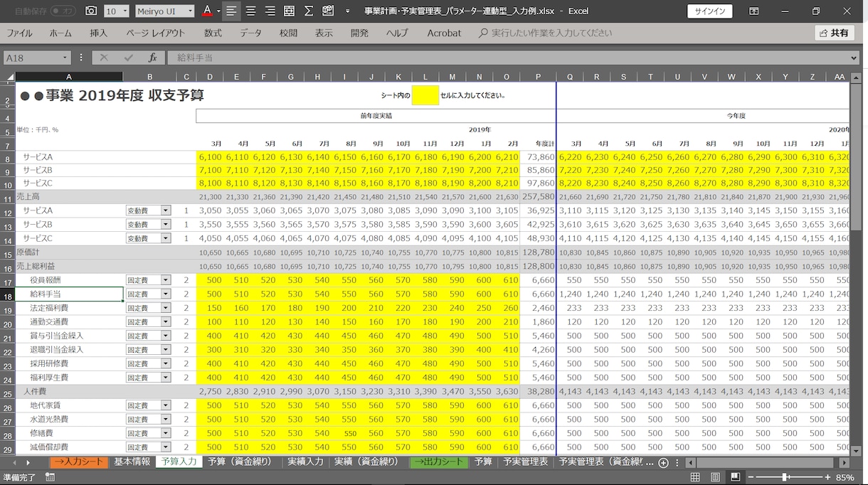Open the Acrobat ribbon tab

pos(444,33)
